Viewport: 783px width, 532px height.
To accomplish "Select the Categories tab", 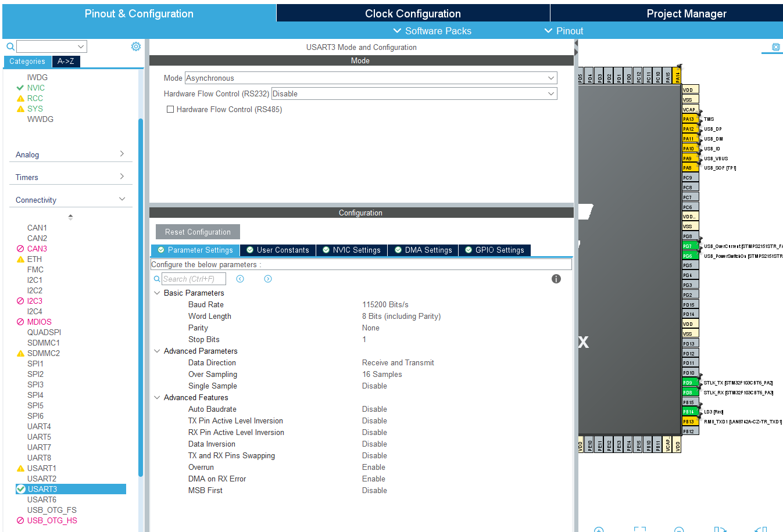I will (x=27, y=61).
